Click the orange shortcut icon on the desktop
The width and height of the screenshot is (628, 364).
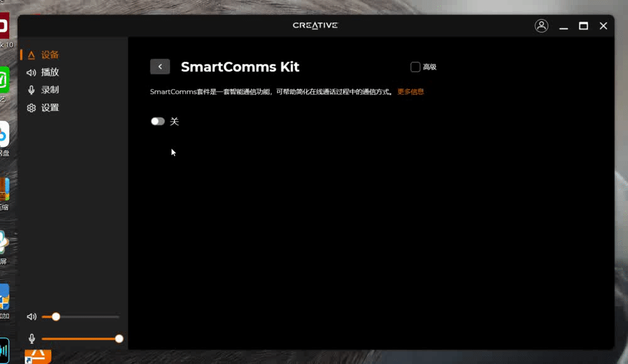(x=38, y=356)
